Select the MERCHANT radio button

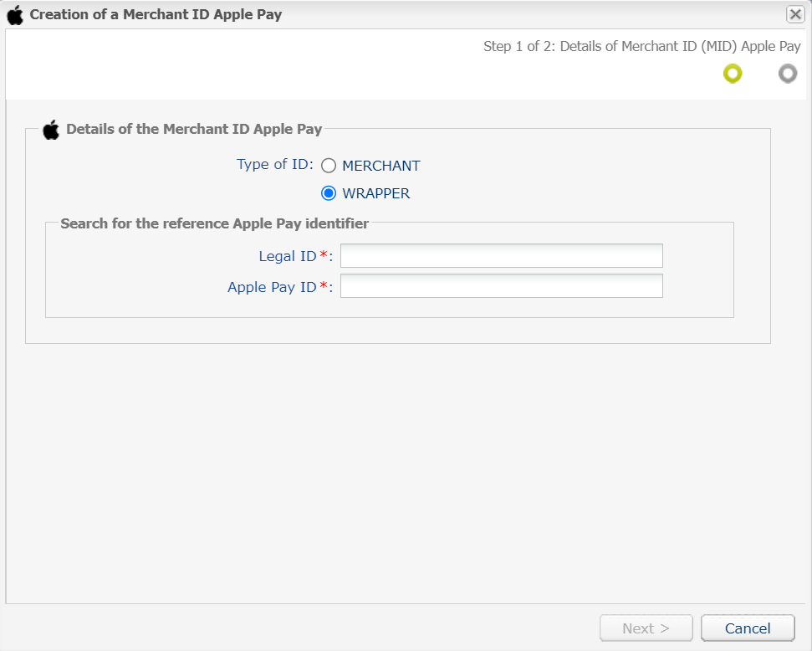click(329, 166)
